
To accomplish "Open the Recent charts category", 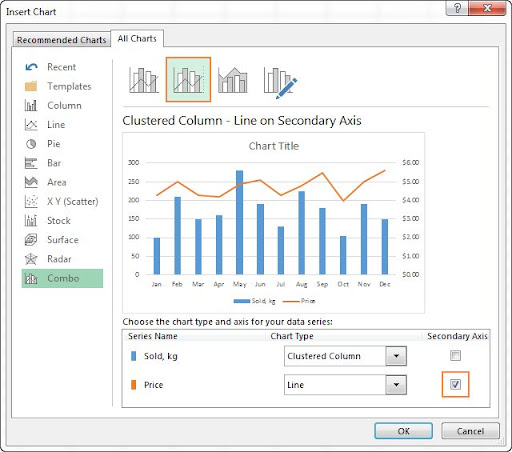I will pyautogui.click(x=62, y=67).
